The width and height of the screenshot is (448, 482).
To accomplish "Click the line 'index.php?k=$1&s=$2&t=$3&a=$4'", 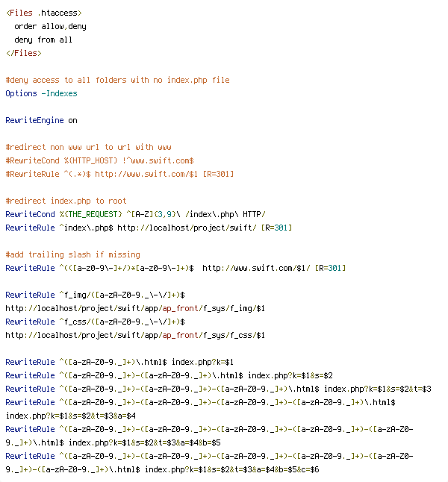I will [70, 416].
